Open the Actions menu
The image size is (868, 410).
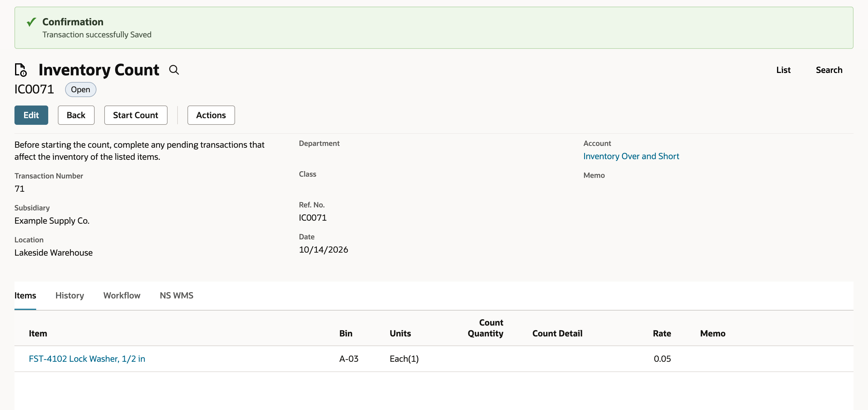coord(211,115)
